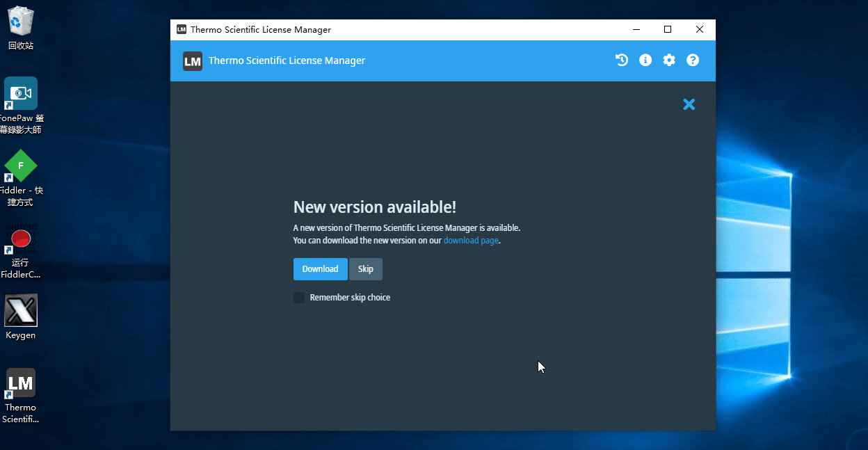Select the Thermo Scientific desktop shortcut
Viewport: 868px width, 450px height.
click(21, 396)
